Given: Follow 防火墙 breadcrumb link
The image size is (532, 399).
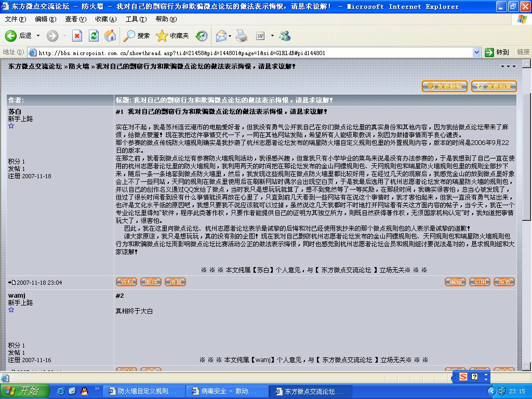Looking at the screenshot, I should tap(79, 66).
